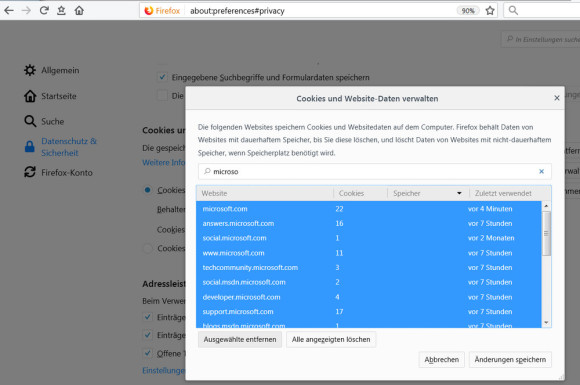Open the downloads toolbar icon
Screen dimensions: 580x385
coord(61,10)
